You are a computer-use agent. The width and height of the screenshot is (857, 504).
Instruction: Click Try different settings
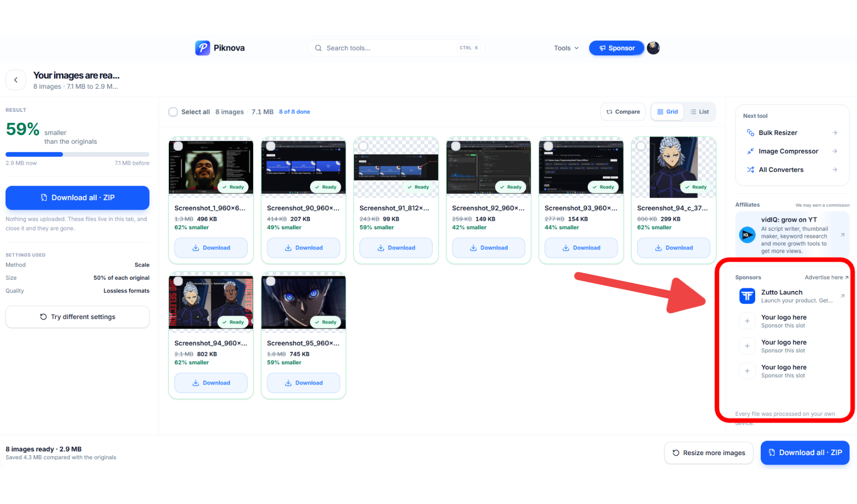tap(78, 317)
